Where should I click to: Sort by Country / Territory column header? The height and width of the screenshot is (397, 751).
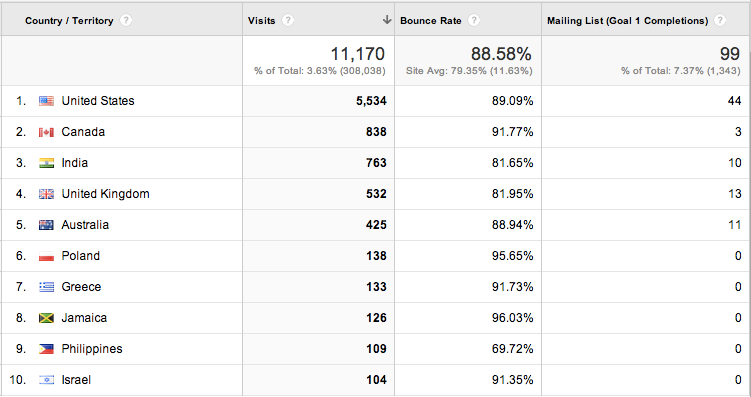coord(69,21)
